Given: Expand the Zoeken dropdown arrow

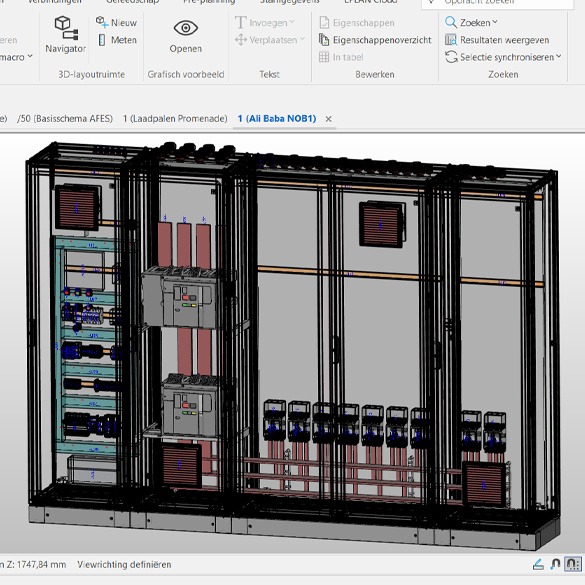Looking at the screenshot, I should tap(495, 22).
